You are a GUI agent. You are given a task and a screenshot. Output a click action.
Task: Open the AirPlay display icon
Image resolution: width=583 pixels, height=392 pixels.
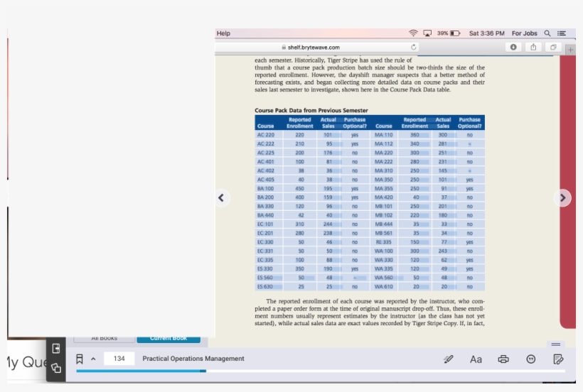tap(427, 33)
